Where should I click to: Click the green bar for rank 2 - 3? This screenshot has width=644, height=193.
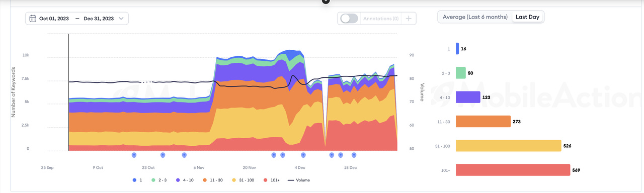click(x=461, y=73)
